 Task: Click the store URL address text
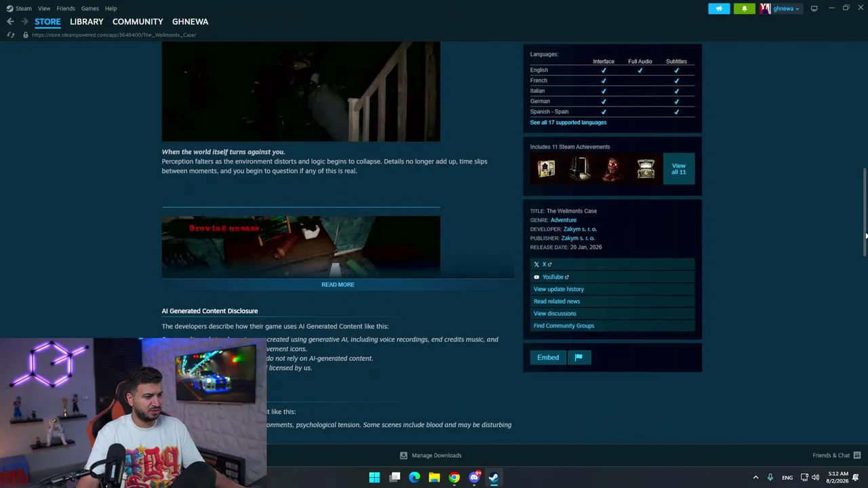113,35
